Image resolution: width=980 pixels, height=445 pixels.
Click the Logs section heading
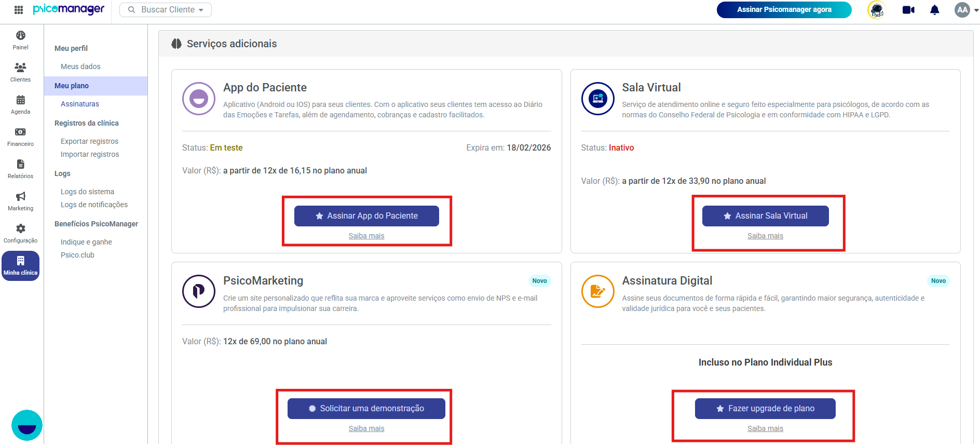point(62,173)
